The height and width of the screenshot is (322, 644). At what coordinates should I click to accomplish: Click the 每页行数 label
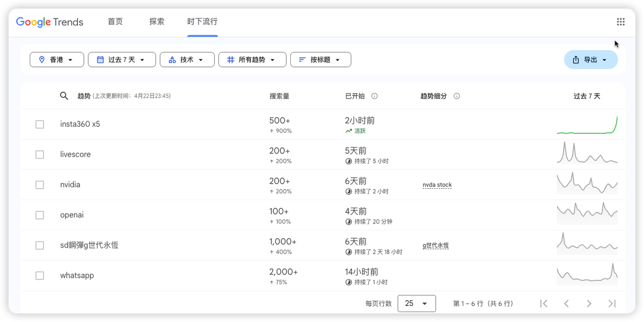(x=378, y=303)
